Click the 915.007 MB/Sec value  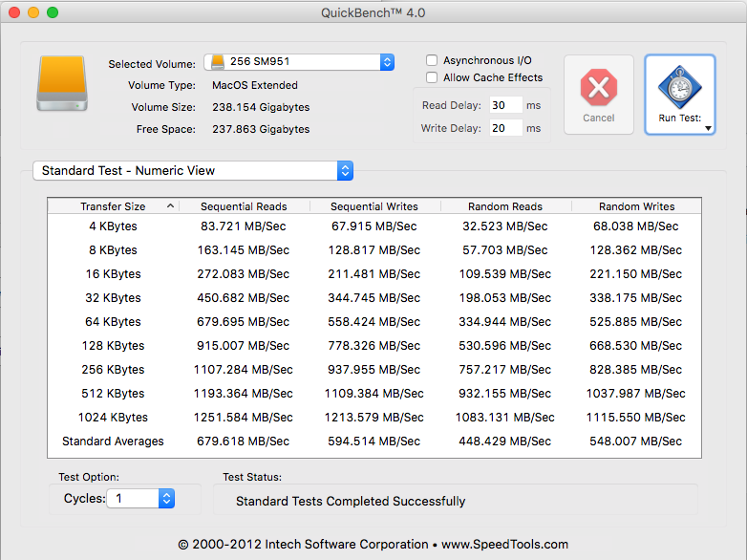[x=244, y=346]
